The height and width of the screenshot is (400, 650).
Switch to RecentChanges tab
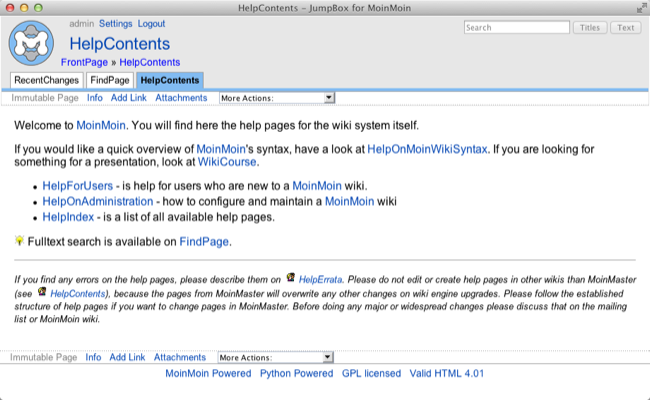(x=46, y=80)
